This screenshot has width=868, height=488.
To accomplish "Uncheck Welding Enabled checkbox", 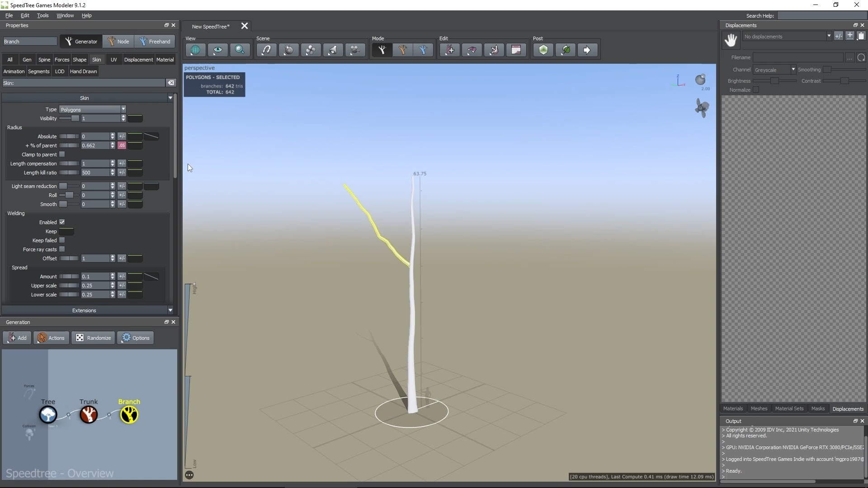I will tap(62, 222).
